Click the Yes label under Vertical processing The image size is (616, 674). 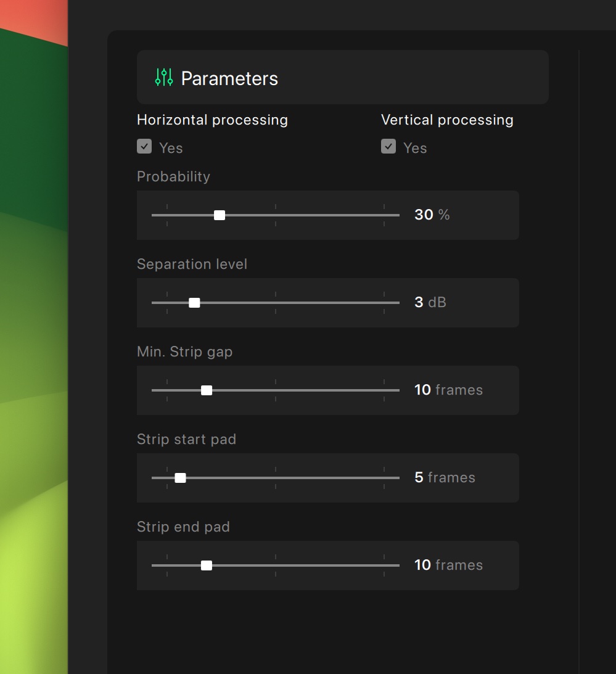click(415, 148)
